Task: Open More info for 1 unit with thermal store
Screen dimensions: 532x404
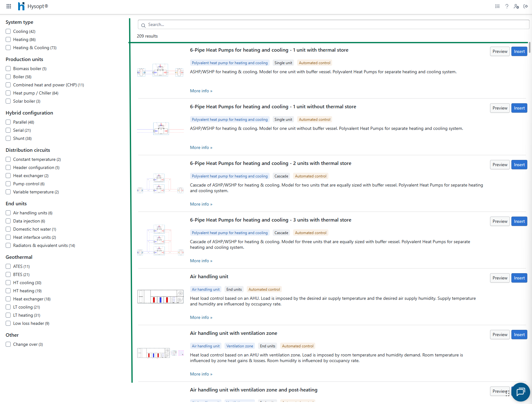Action: 201,91
